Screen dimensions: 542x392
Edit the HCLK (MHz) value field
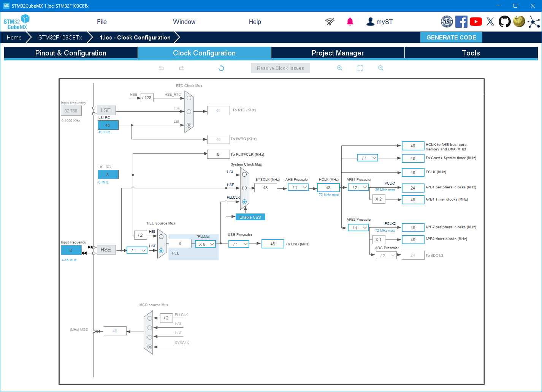328,188
